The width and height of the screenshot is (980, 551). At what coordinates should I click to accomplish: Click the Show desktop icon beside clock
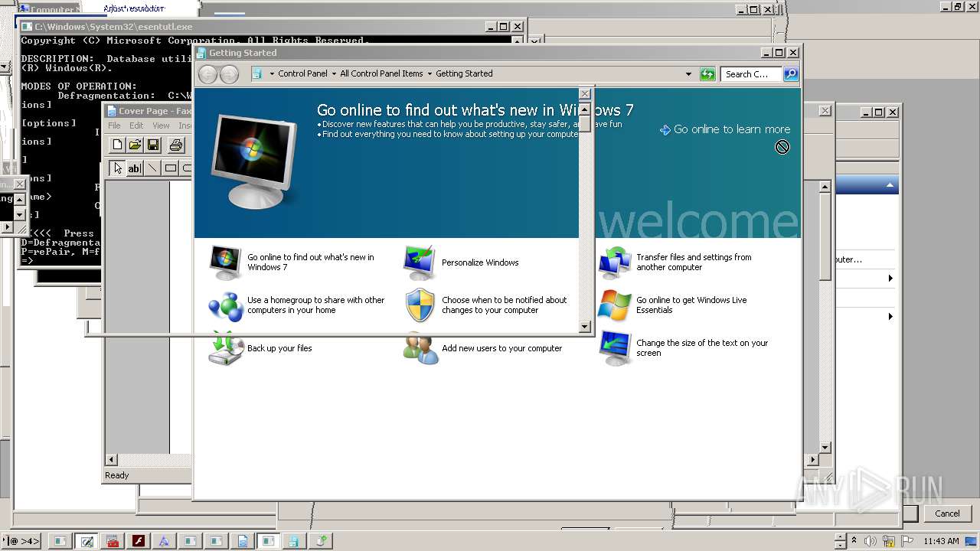pyautogui.click(x=972, y=541)
